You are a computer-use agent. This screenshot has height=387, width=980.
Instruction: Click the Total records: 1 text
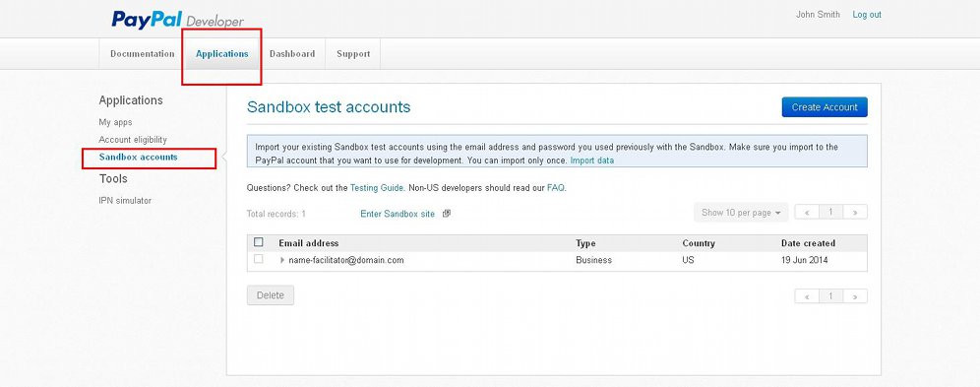tap(276, 214)
